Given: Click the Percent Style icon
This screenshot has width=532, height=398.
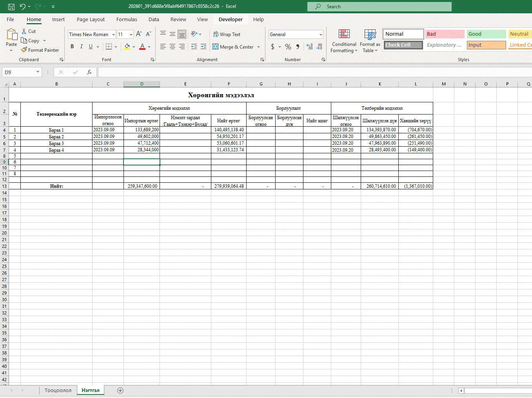Looking at the screenshot, I should [x=288, y=47].
